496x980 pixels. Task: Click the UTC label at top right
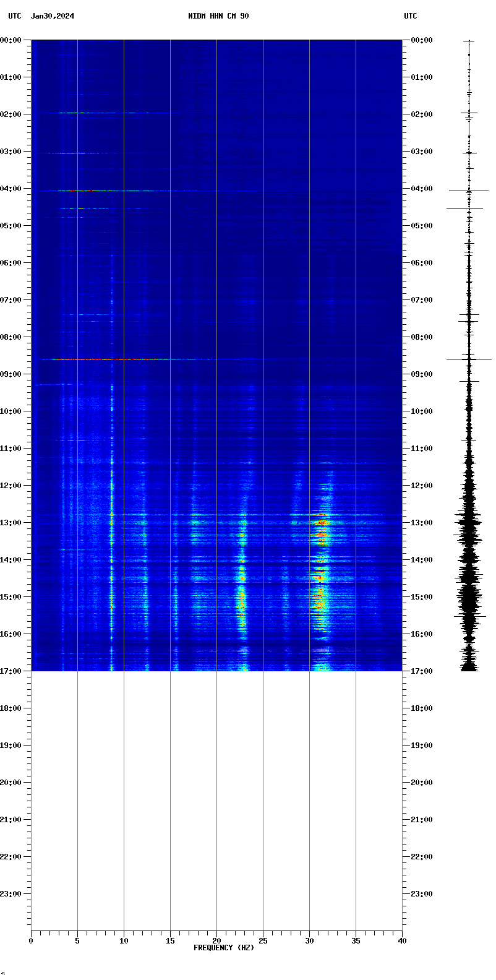click(411, 16)
